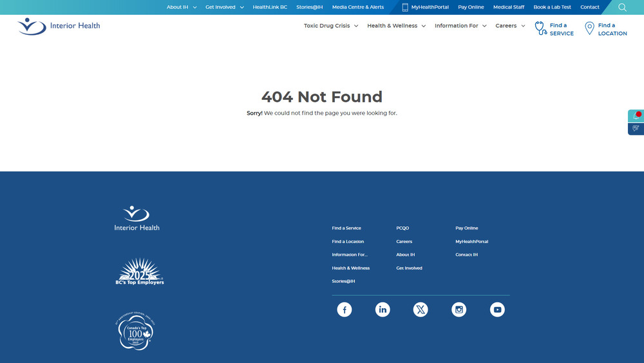Click the search magnifier icon

click(x=622, y=7)
